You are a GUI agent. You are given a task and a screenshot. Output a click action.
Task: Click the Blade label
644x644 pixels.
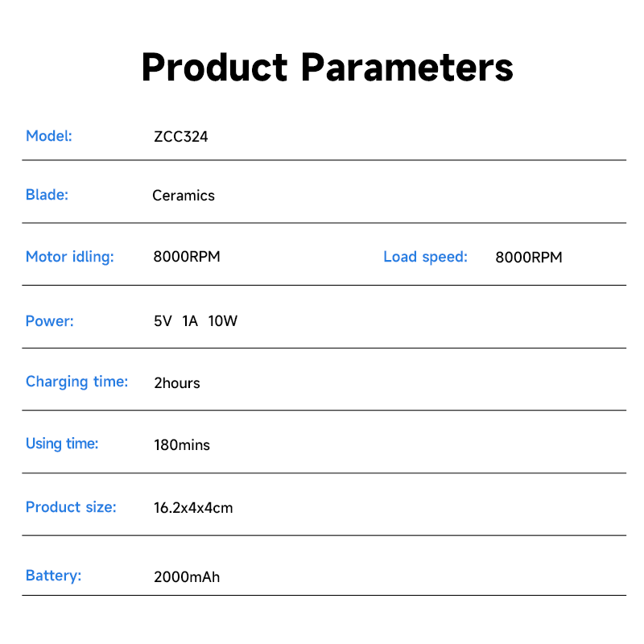[x=47, y=195]
